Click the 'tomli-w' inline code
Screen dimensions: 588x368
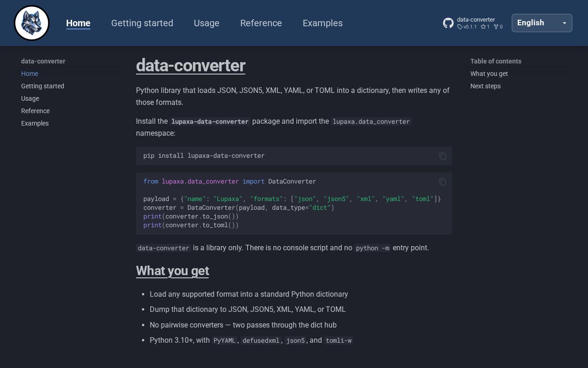coord(339,340)
